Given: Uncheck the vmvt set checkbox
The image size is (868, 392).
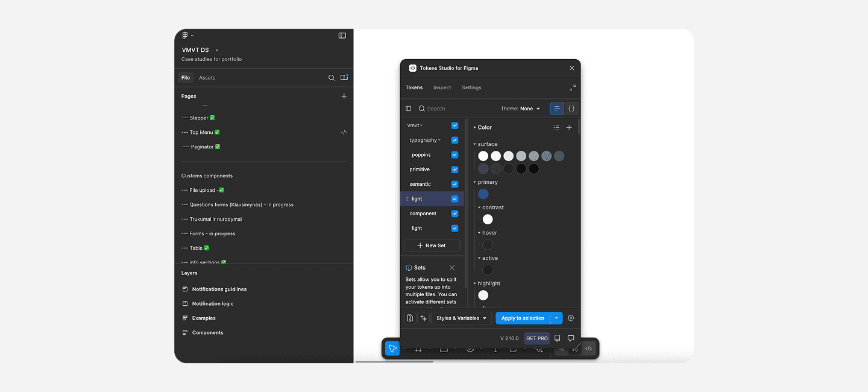Looking at the screenshot, I should pos(454,125).
